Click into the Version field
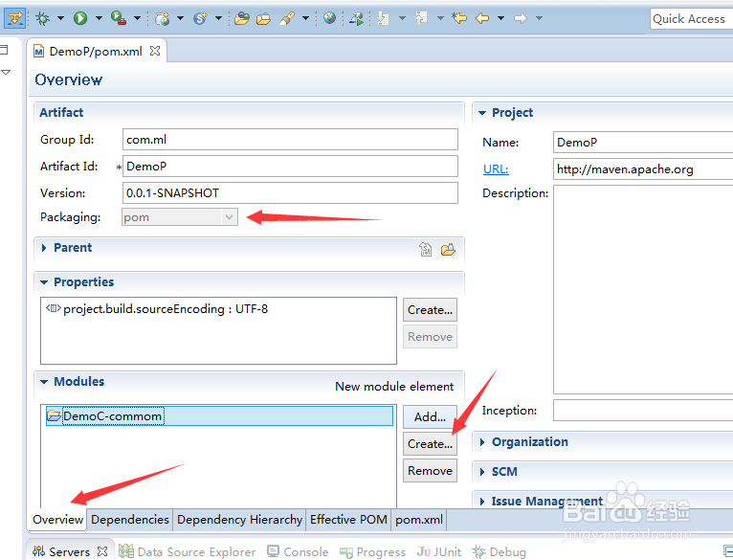This screenshot has width=733, height=560. [290, 192]
